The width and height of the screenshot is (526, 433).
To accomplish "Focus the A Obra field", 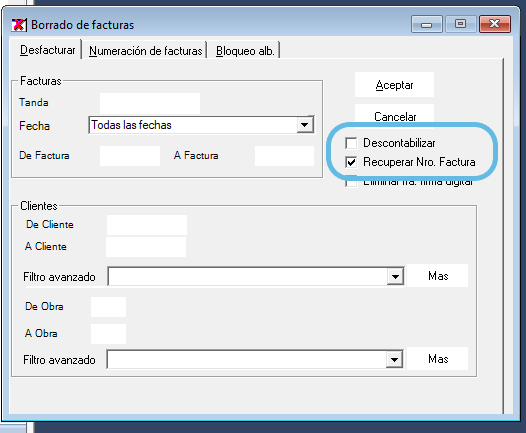I will (x=108, y=334).
